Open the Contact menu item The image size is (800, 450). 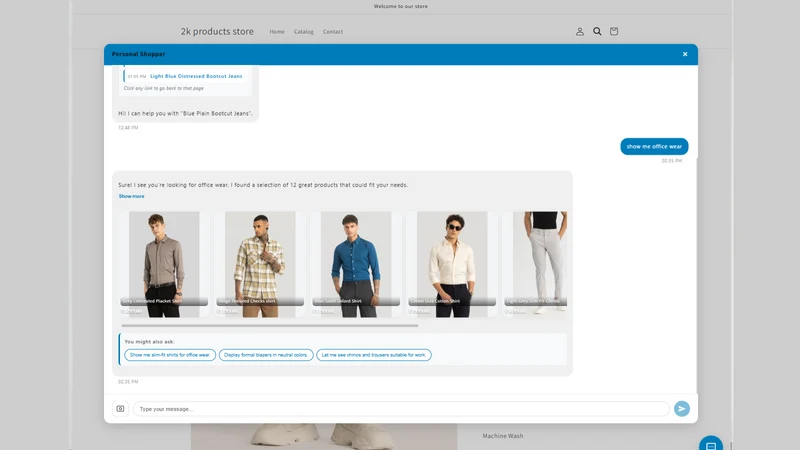pos(333,32)
